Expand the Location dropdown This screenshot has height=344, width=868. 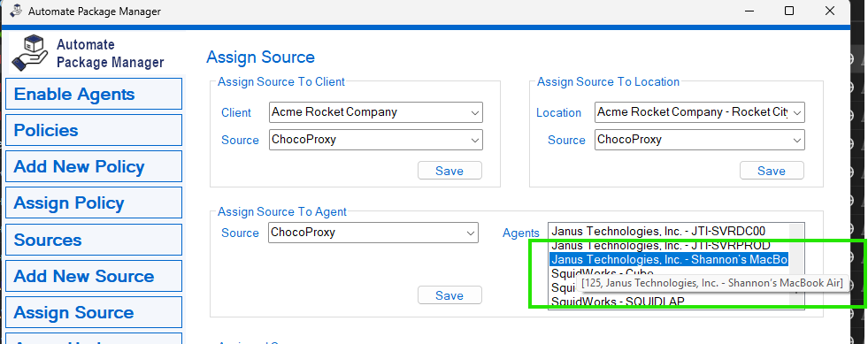click(x=700, y=112)
